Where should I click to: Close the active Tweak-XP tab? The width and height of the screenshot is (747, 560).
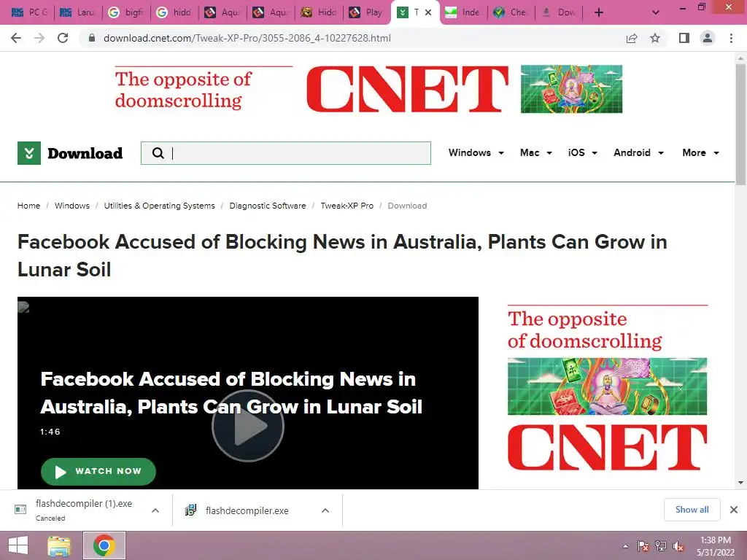click(428, 12)
